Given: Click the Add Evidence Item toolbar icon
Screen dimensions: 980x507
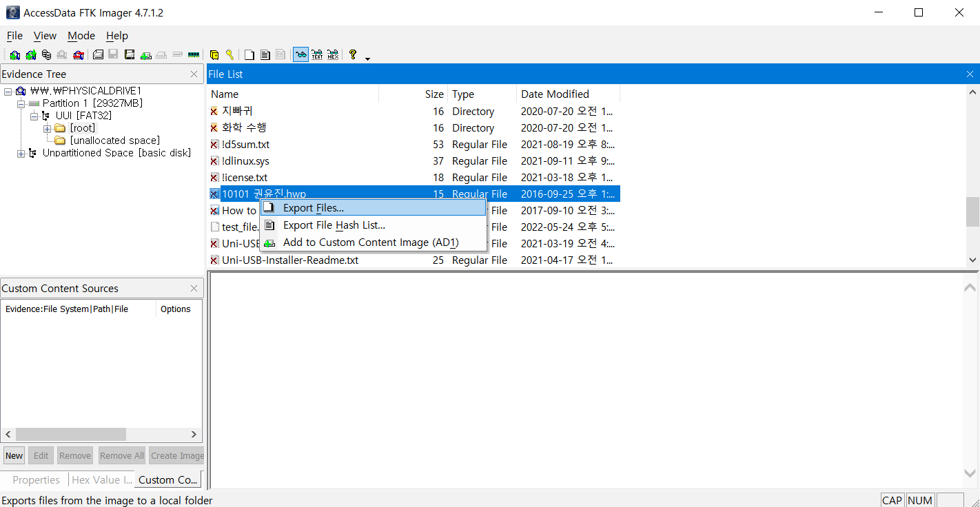Looking at the screenshot, I should [15, 55].
